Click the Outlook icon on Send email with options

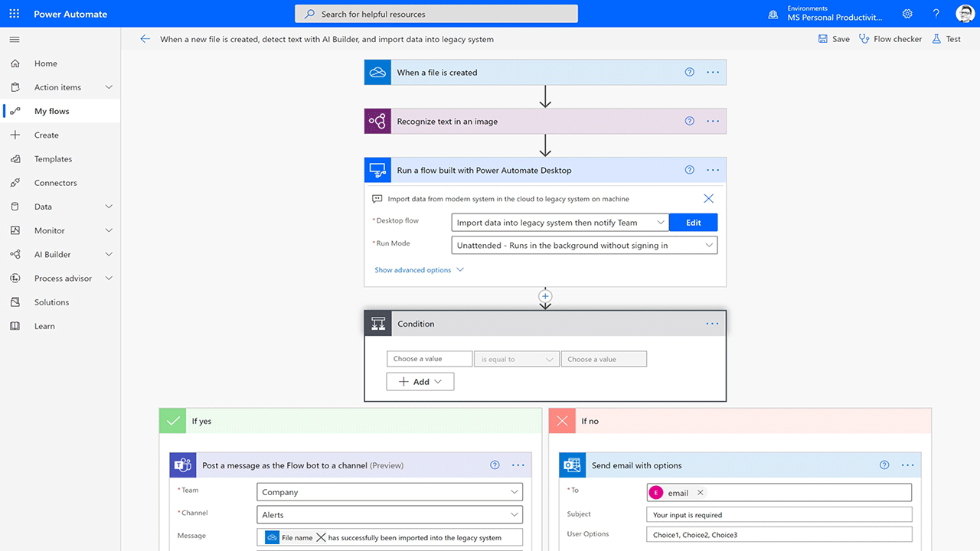click(572, 465)
